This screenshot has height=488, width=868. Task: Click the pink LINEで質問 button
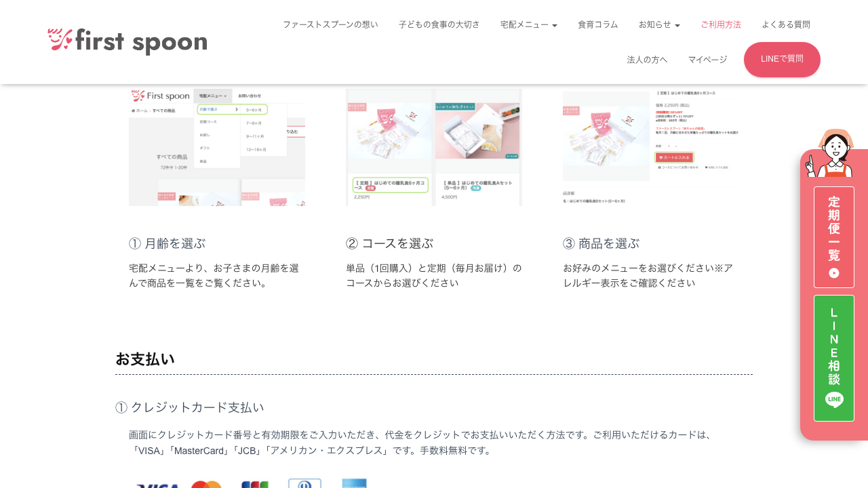[782, 60]
